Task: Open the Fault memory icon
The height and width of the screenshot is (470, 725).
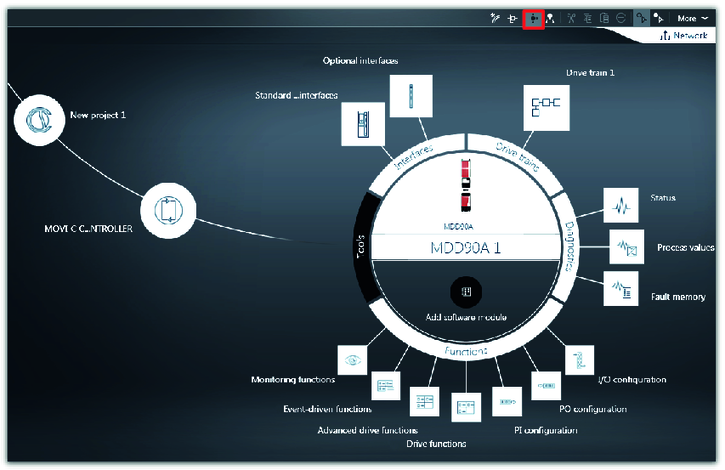Action: pyautogui.click(x=621, y=291)
